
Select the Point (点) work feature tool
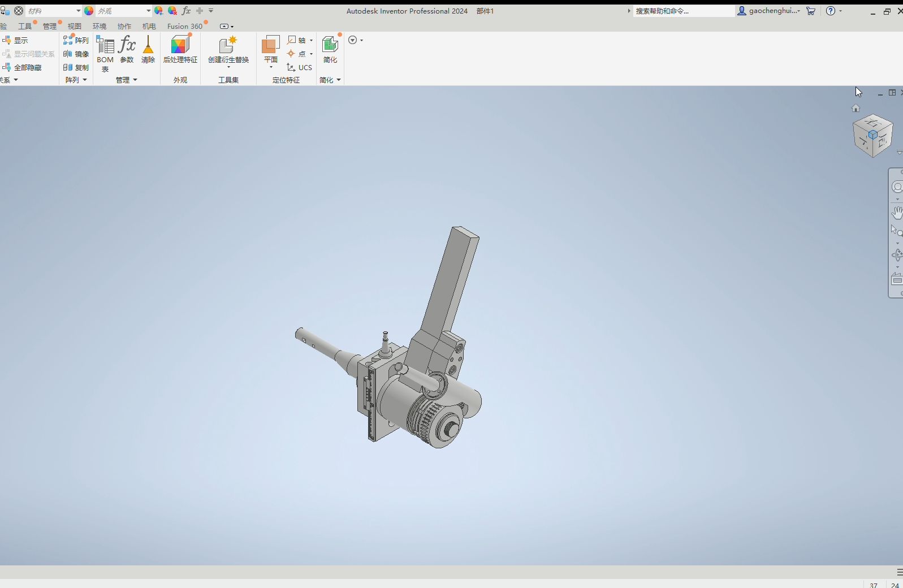297,54
